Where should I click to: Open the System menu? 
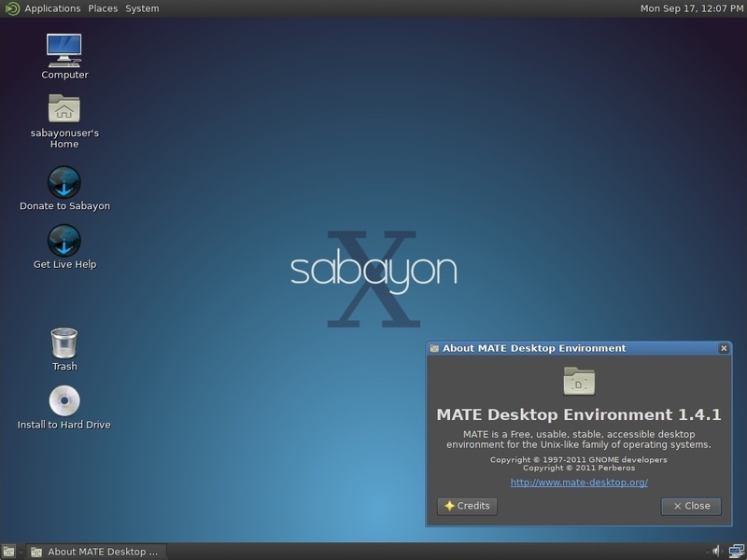[x=142, y=8]
